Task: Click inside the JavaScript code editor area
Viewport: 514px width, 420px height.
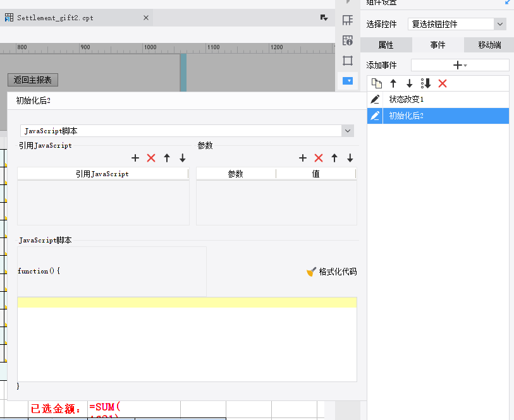Action: (x=187, y=341)
